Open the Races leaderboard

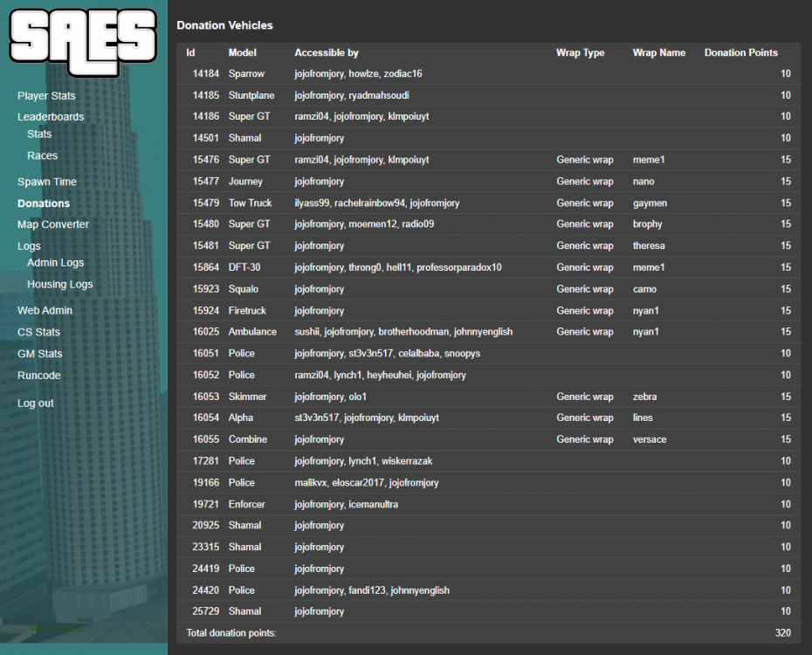coord(42,155)
